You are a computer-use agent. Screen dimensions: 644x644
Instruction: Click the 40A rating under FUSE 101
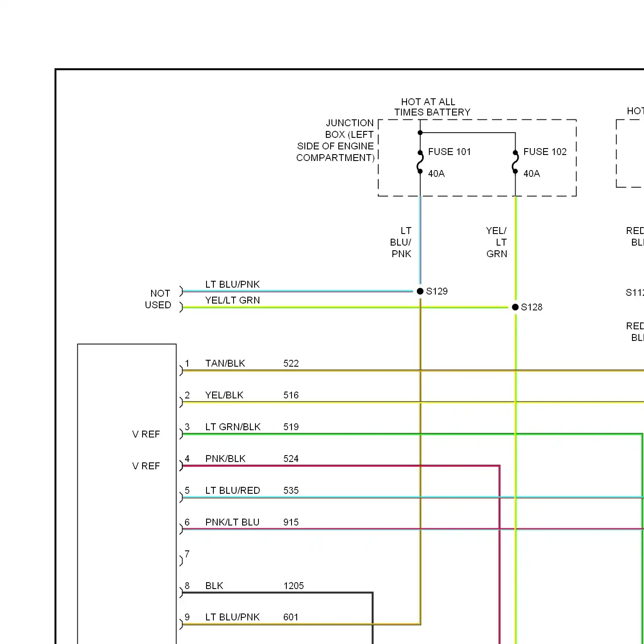(x=436, y=174)
